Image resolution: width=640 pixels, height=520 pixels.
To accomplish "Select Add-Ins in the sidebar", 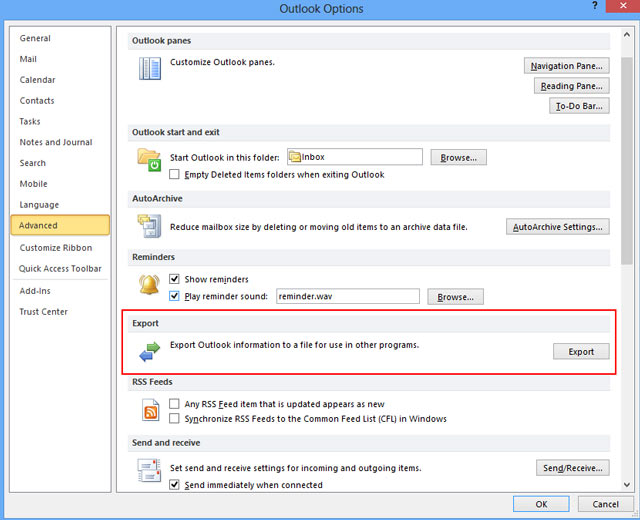I will coord(60,291).
